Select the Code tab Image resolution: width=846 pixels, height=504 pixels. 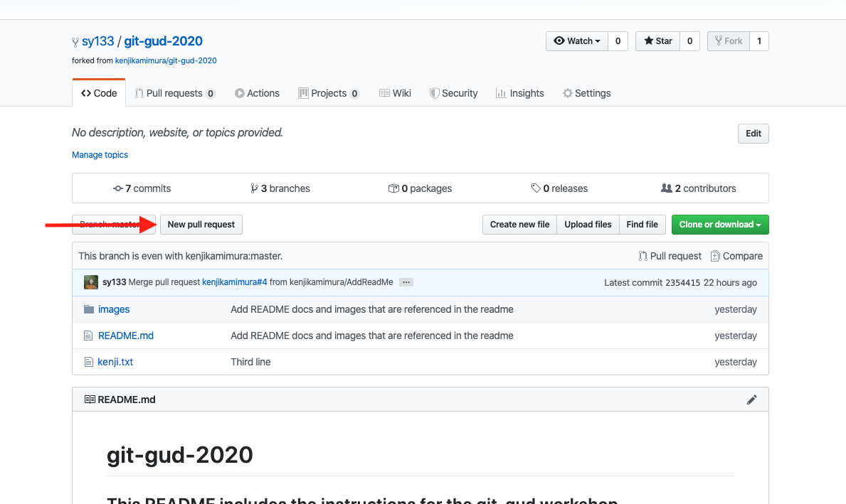99,93
